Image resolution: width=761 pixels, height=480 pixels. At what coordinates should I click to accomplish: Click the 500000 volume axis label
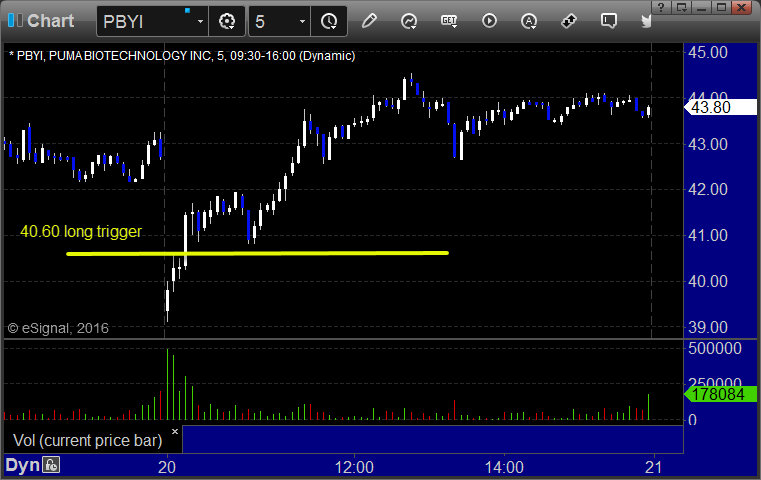(714, 348)
